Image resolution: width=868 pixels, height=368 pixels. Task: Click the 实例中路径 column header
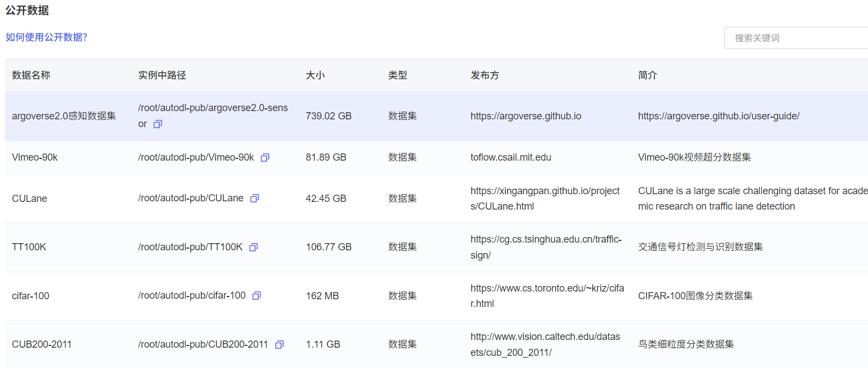pyautogui.click(x=162, y=75)
